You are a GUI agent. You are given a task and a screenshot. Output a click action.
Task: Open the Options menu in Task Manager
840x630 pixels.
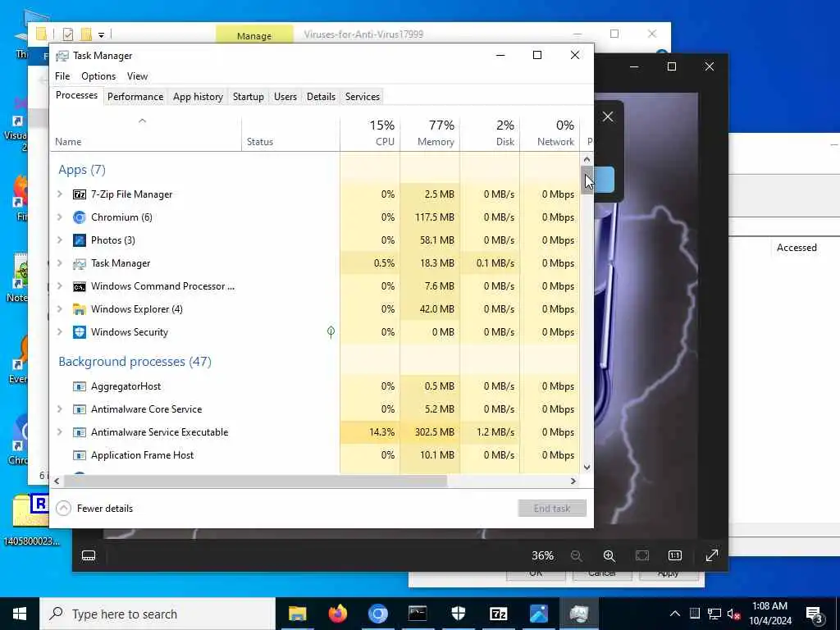(x=98, y=76)
